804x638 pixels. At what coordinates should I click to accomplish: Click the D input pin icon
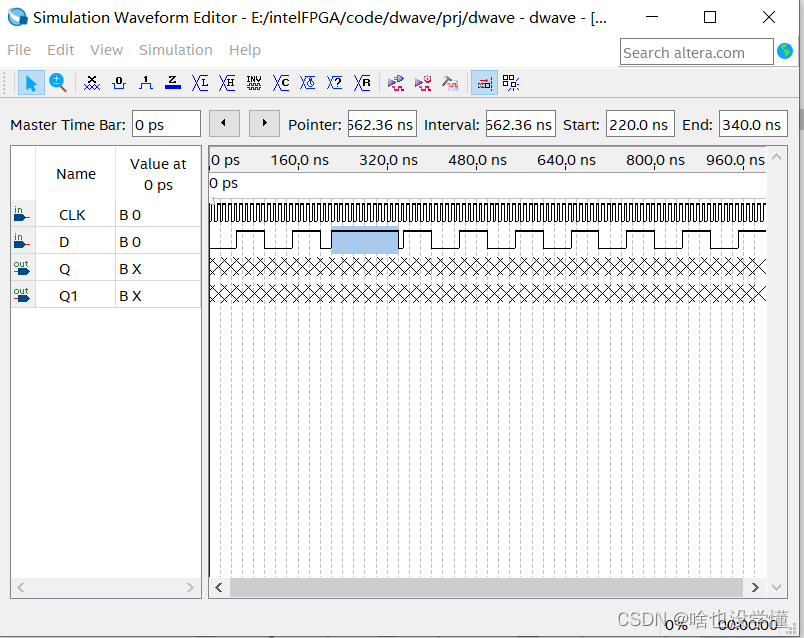21,241
